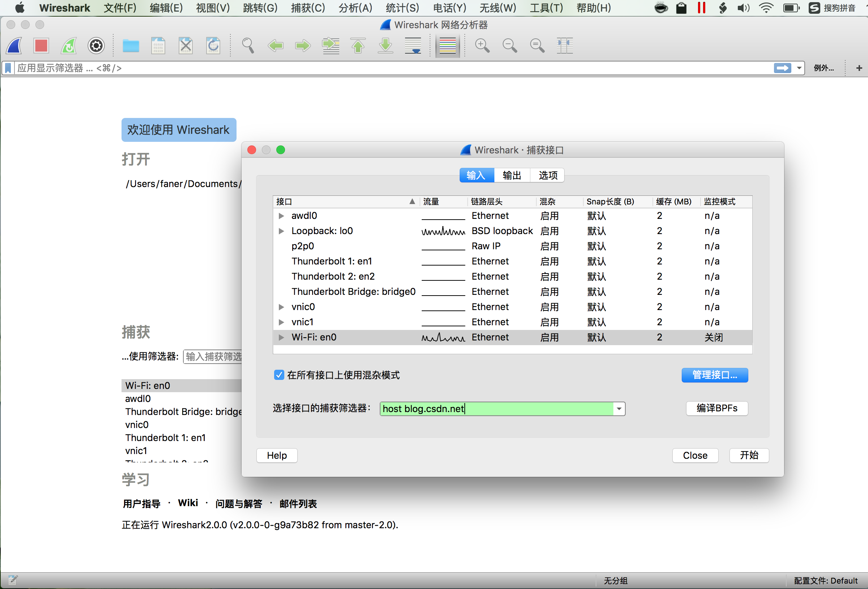Screen dimensions: 868x589
Task: Open the 用户指导 link
Action: click(141, 503)
